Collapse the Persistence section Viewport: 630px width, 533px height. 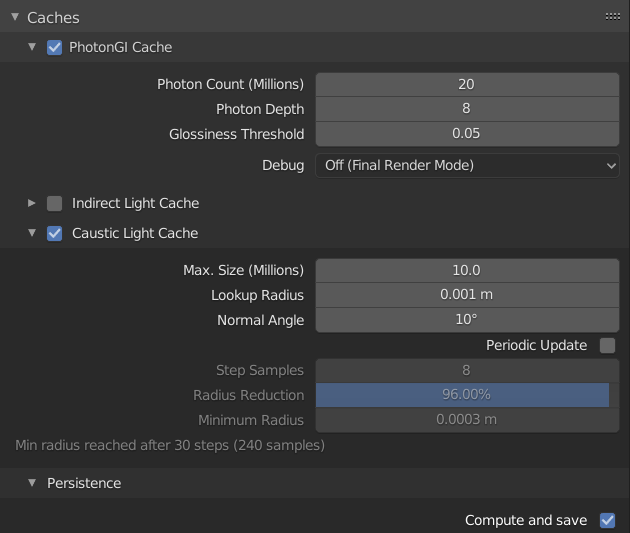coord(32,483)
